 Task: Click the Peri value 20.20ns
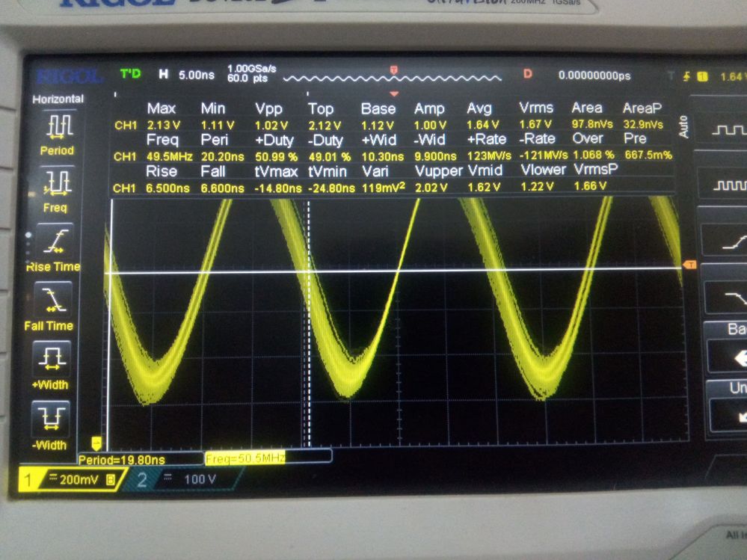[x=223, y=156]
